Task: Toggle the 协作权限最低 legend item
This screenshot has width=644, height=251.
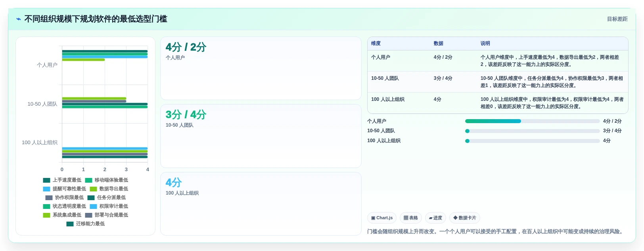Action: [x=65, y=198]
